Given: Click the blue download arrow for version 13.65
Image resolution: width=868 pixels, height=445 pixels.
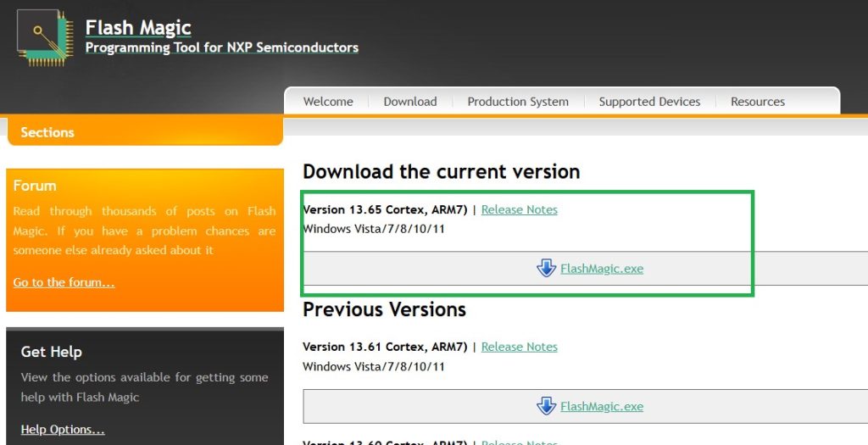Looking at the screenshot, I should coord(546,269).
